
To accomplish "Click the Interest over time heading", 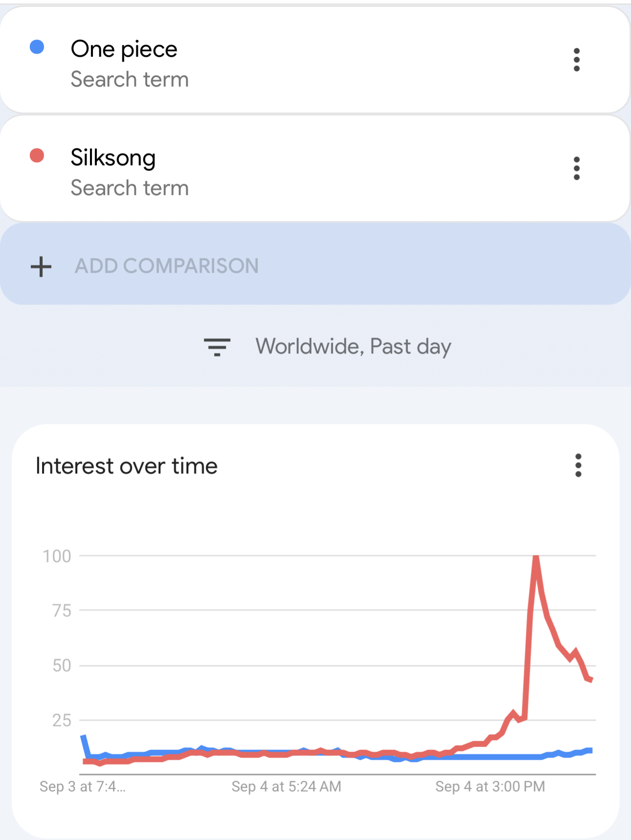I will [x=127, y=466].
